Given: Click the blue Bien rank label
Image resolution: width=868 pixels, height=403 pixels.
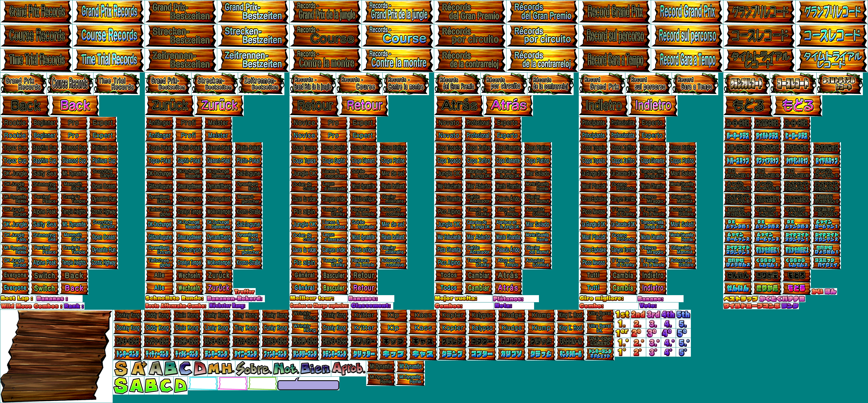Looking at the screenshot, I should click(x=316, y=369).
